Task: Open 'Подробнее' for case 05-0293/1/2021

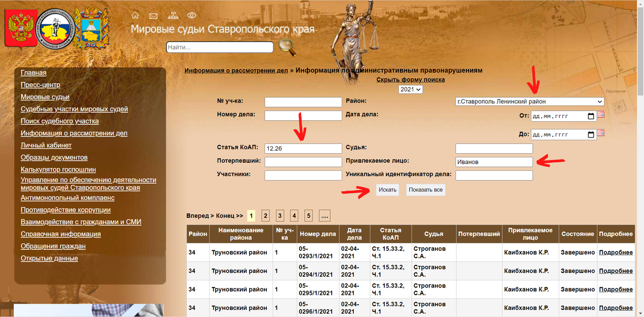Action: pos(616,253)
